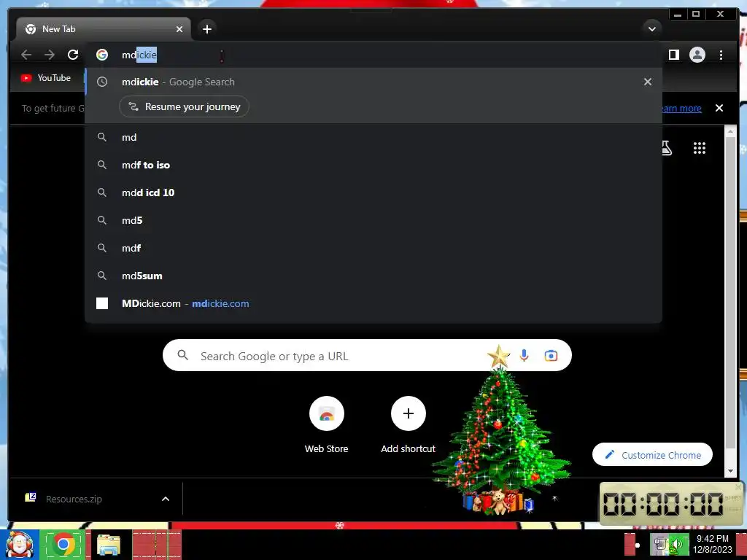The width and height of the screenshot is (747, 560).
Task: Open the MDickie.com site suggestion
Action: (373, 303)
